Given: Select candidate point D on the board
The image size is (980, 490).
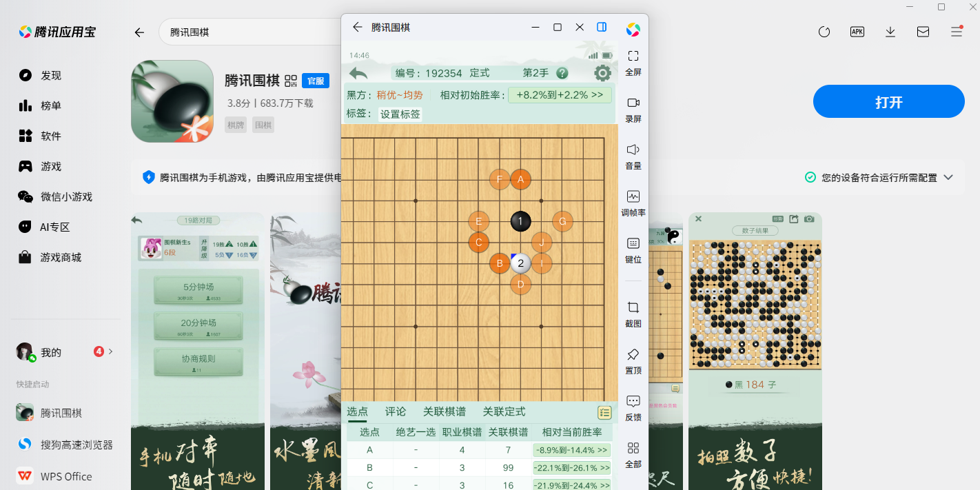Looking at the screenshot, I should point(520,284).
